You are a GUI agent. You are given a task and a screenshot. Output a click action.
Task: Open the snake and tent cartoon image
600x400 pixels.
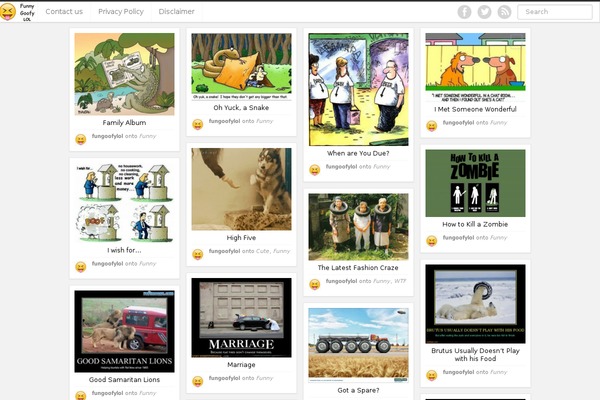[241, 67]
